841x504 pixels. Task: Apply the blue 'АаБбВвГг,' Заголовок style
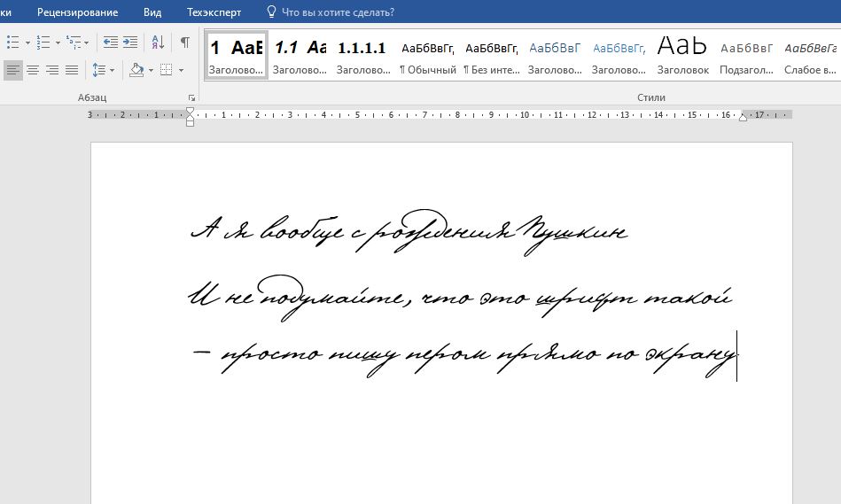[x=619, y=55]
